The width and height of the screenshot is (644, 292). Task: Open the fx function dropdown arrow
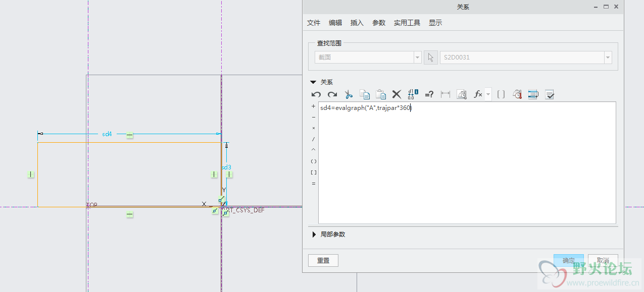(488, 94)
